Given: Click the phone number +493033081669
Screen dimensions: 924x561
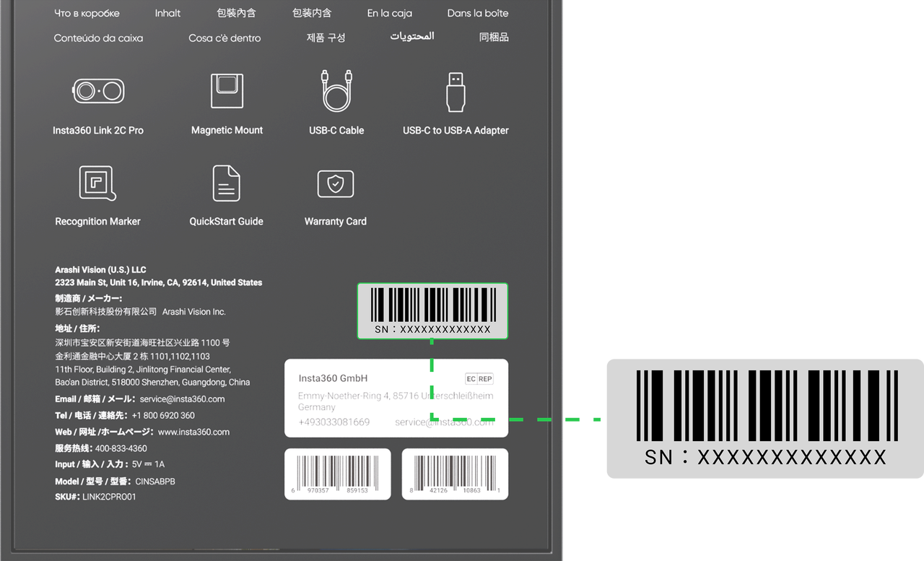Looking at the screenshot, I should [334, 422].
